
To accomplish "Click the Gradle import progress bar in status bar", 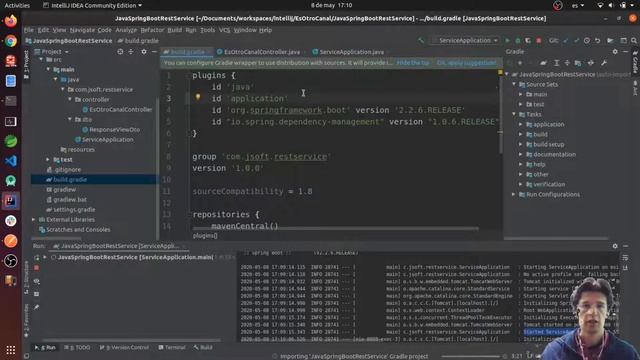I will coord(471,356).
